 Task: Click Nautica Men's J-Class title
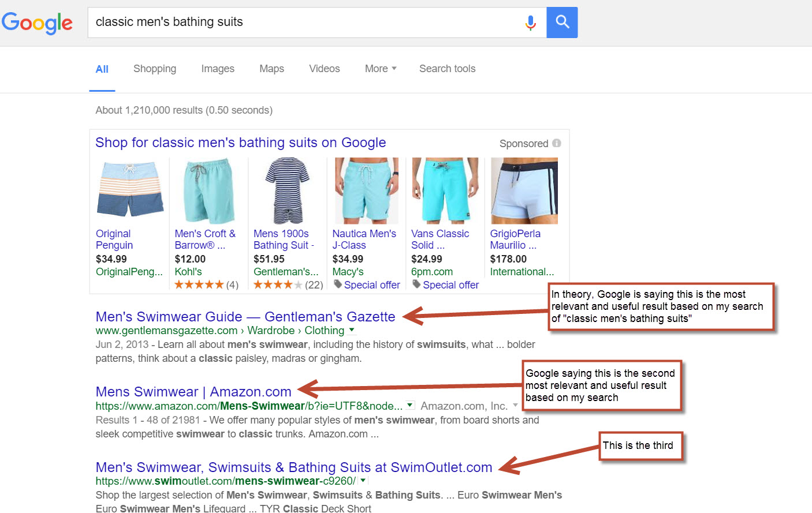(364, 239)
